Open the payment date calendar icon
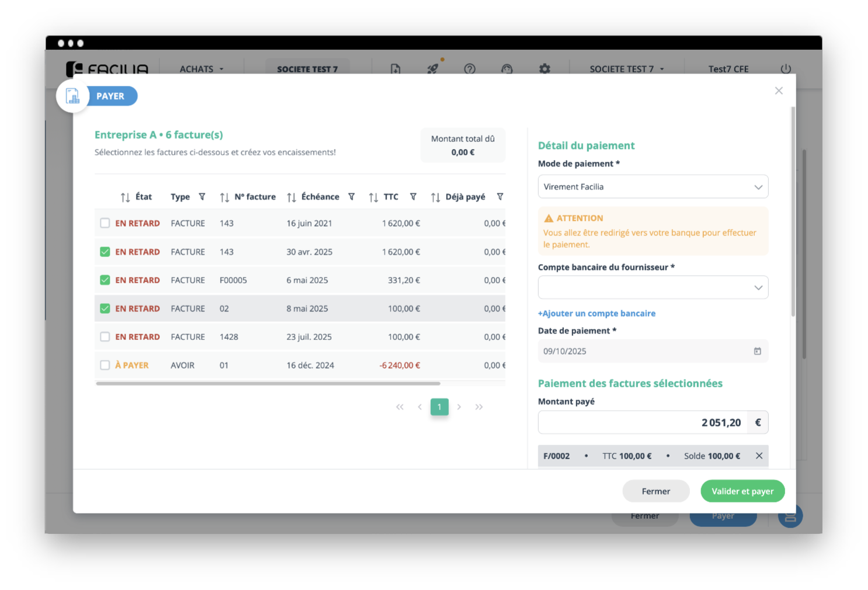 click(x=757, y=351)
